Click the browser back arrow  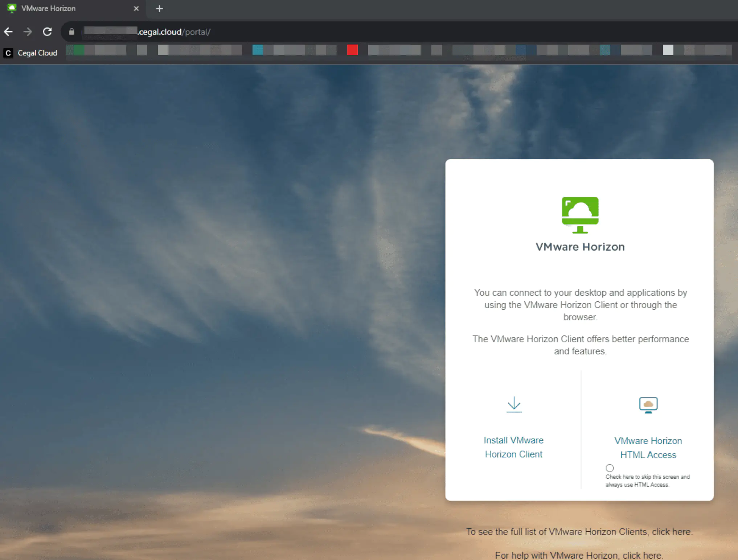coord(8,32)
